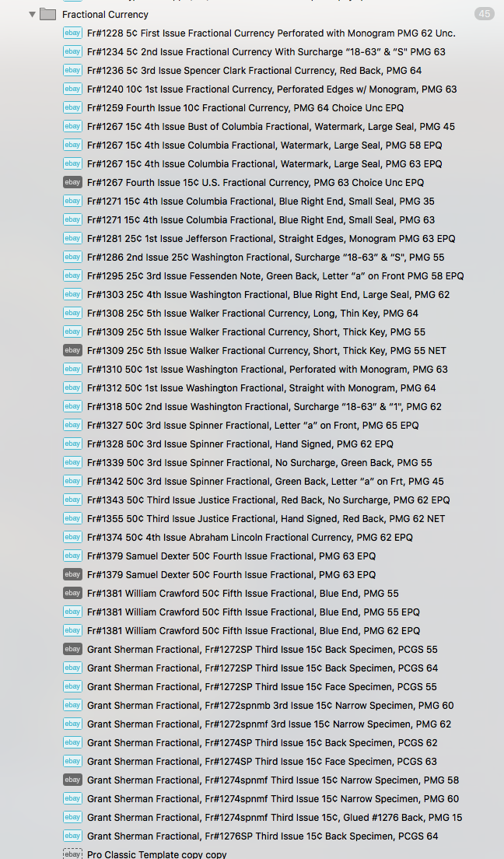Click ebay icon for Fr#1286 Washington Fractional
This screenshot has height=859, width=504.
point(72,257)
